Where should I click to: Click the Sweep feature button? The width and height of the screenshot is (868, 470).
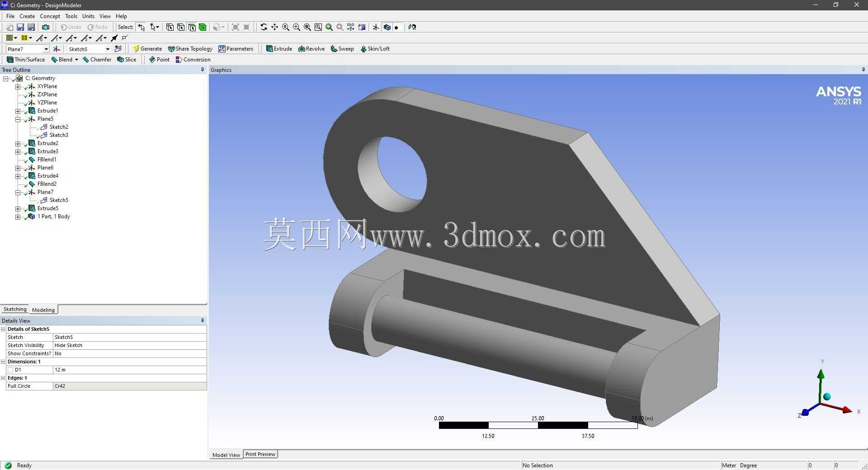click(342, 49)
